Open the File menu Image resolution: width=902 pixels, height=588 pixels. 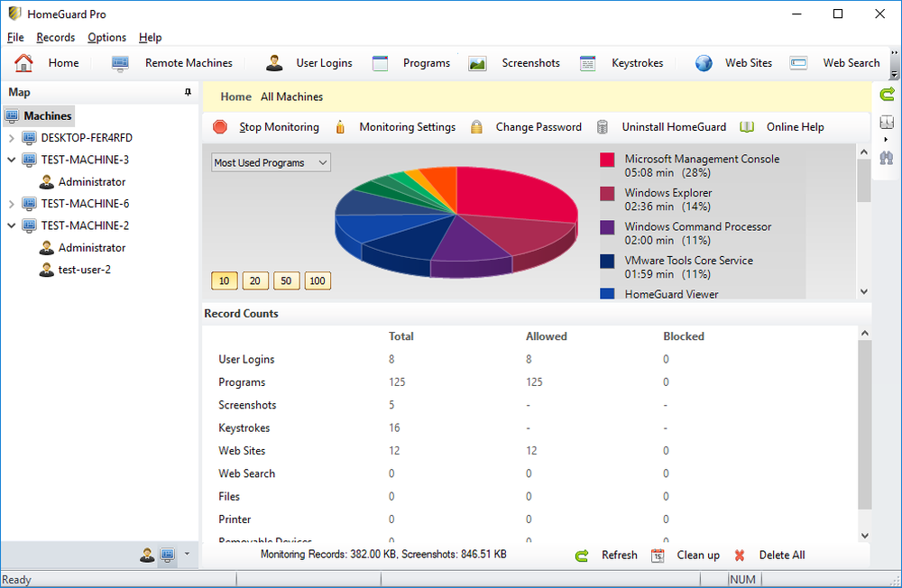(15, 37)
